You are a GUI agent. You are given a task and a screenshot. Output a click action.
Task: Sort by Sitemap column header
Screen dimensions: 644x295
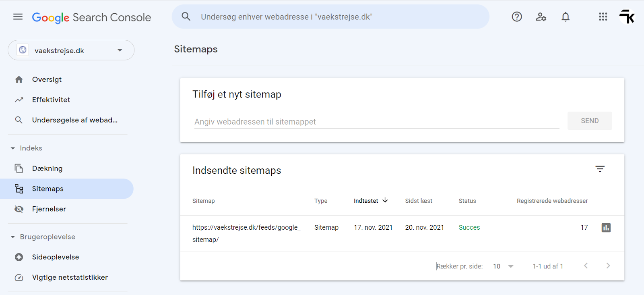coord(204,201)
